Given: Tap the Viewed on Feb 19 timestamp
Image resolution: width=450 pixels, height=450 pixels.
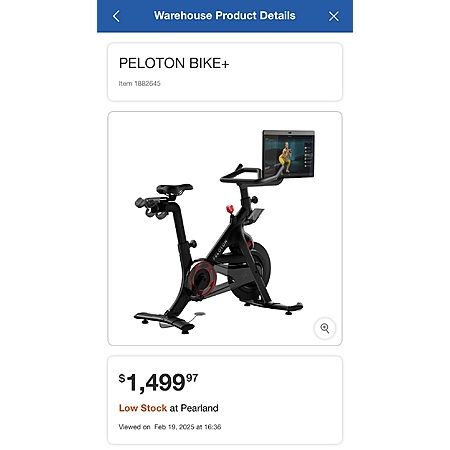Looking at the screenshot, I should 170,427.
